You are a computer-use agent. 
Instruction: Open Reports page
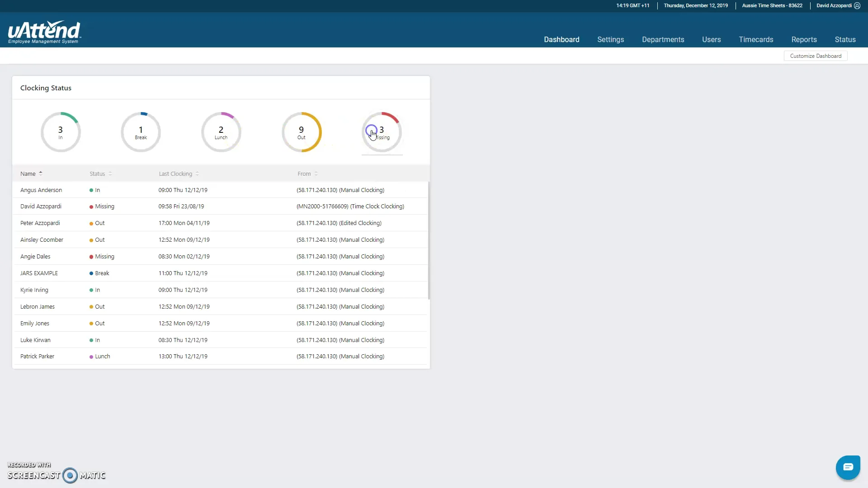coord(804,39)
